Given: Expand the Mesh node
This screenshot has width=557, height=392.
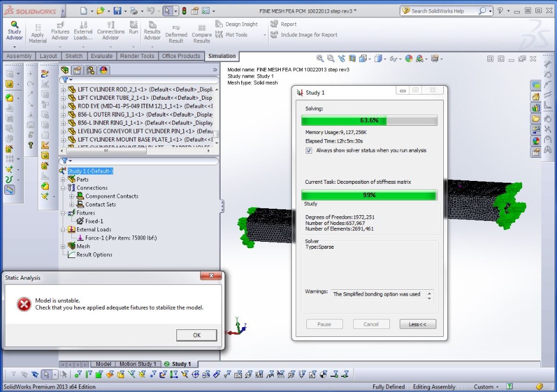Looking at the screenshot, I should pyautogui.click(x=63, y=246).
